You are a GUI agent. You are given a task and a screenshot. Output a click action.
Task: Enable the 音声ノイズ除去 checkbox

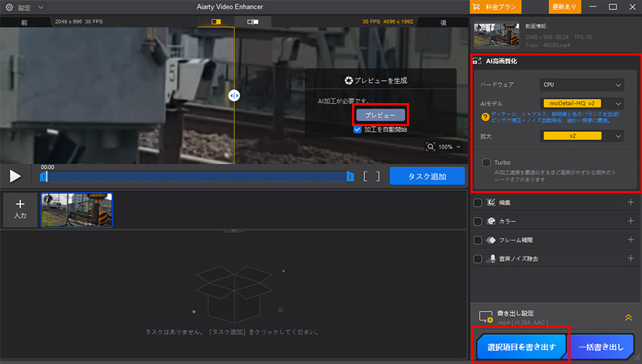478,259
